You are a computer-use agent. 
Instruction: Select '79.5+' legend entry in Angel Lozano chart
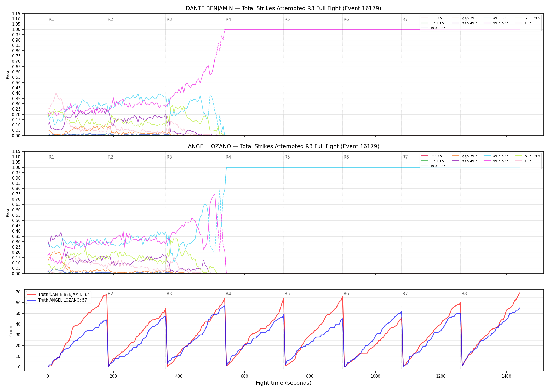[525, 161]
